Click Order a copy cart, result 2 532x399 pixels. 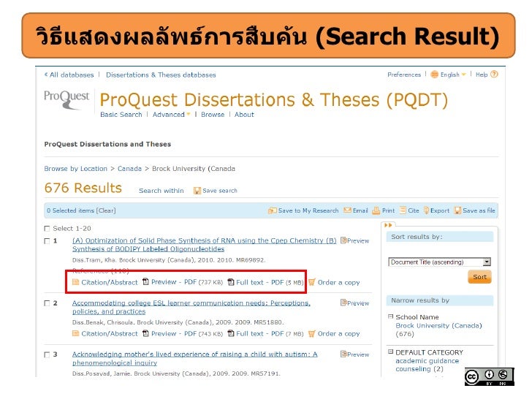pos(312,334)
